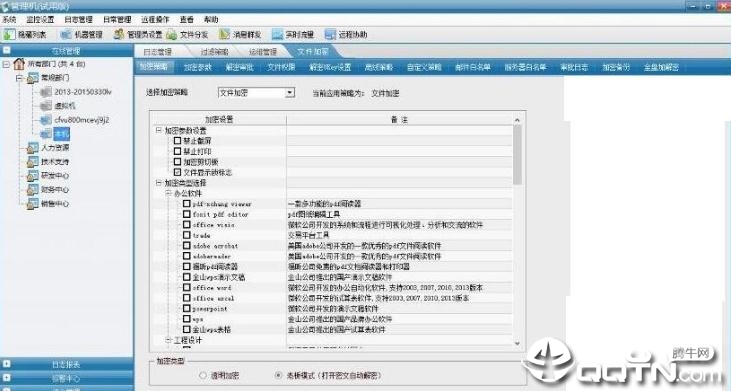Switch to the 过滤策略 tab

[x=214, y=52]
